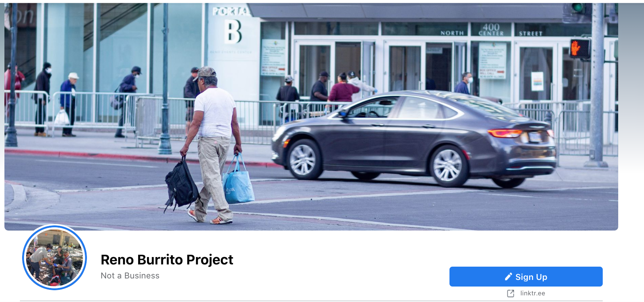Click the NORTH lettering above doors
Viewport: 644px width, 302px height.
click(x=452, y=33)
